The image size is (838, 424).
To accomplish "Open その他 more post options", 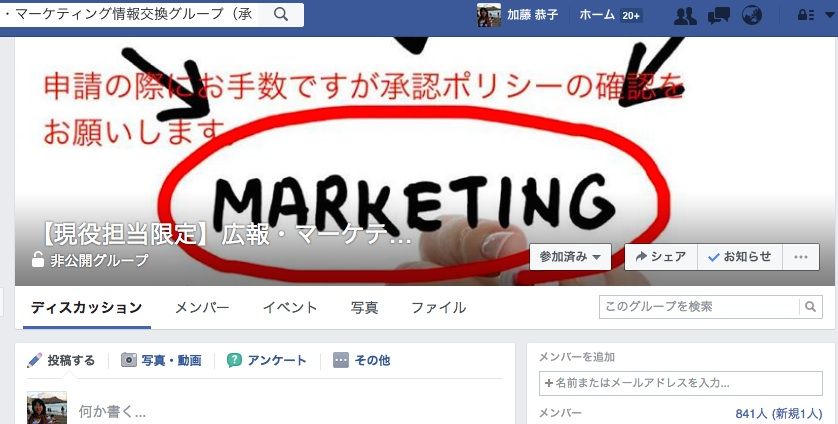I will tap(361, 360).
